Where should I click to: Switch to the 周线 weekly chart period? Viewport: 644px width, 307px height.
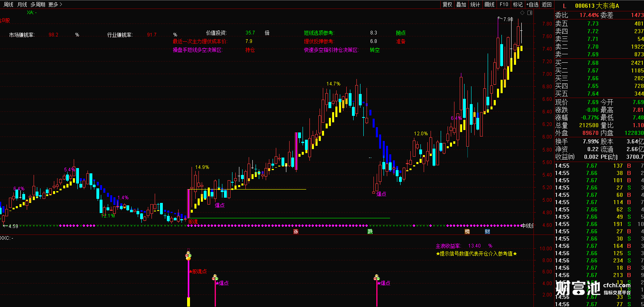pos(9,4)
